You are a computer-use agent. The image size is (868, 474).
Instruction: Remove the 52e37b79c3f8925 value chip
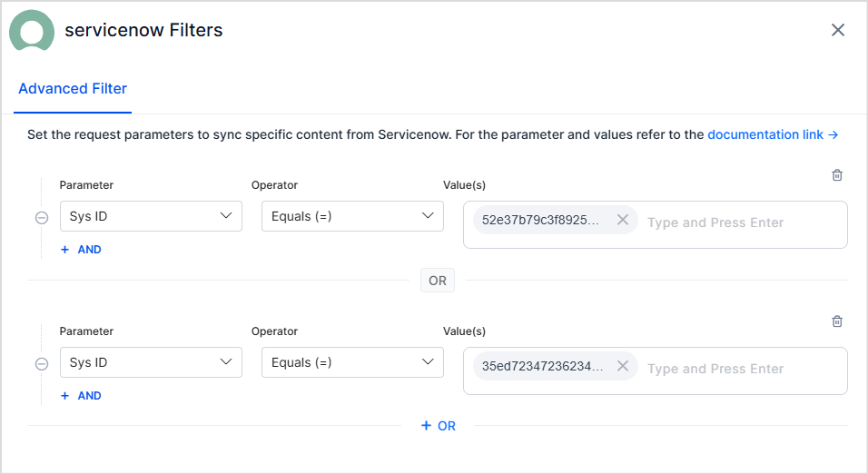click(x=623, y=220)
